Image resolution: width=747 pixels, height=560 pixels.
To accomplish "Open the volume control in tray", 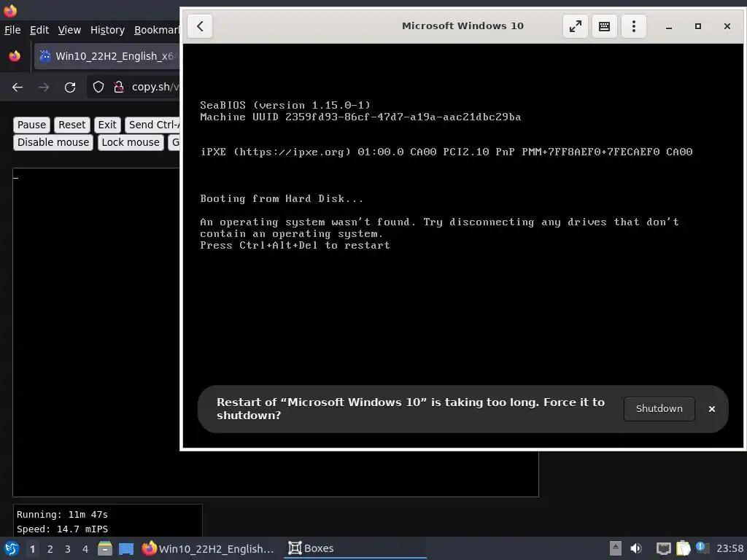I will 636,548.
